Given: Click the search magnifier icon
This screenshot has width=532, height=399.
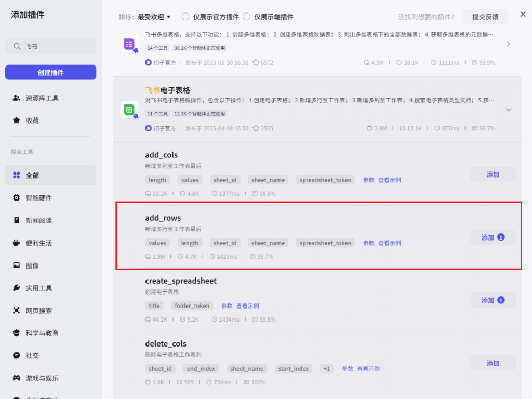Looking at the screenshot, I should point(17,46).
